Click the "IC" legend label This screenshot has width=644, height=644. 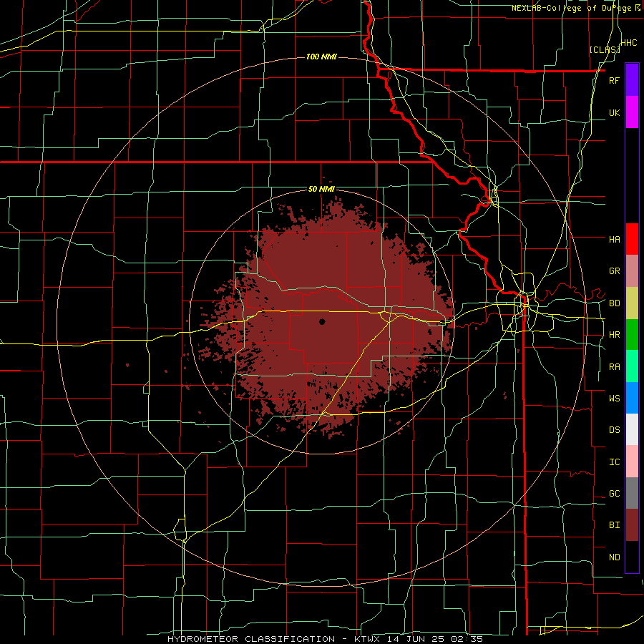[x=614, y=462]
